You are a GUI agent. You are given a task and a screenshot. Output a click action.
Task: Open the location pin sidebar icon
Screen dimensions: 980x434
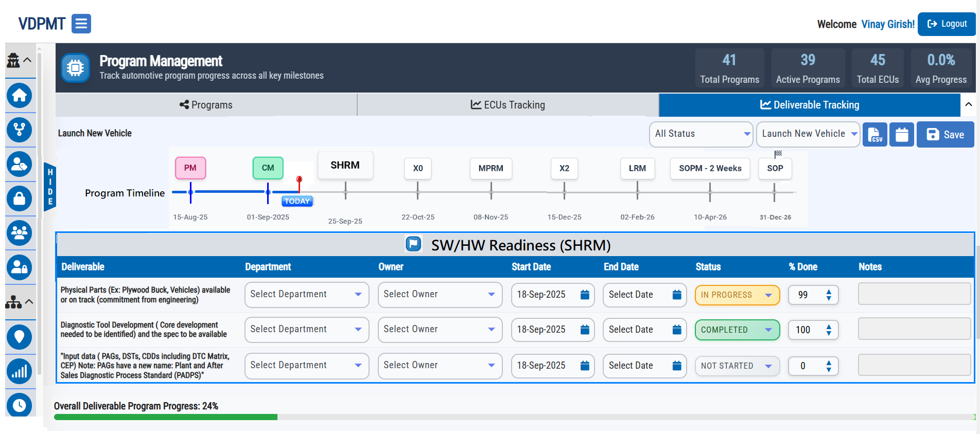[x=20, y=337]
